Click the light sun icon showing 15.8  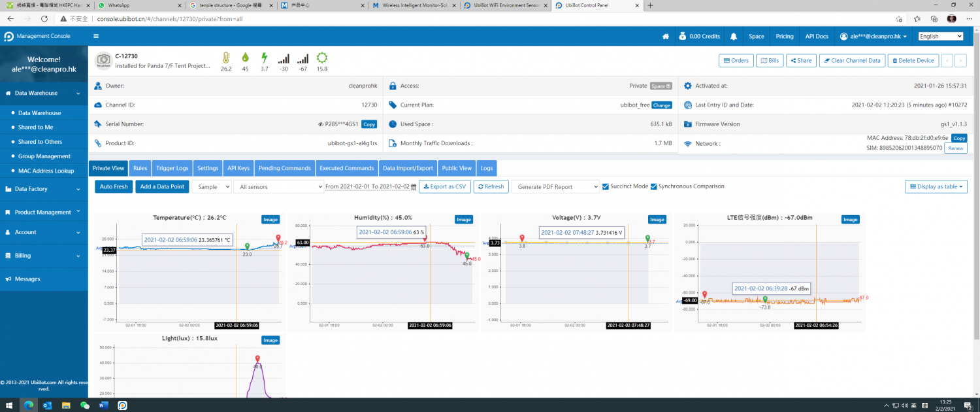click(322, 58)
